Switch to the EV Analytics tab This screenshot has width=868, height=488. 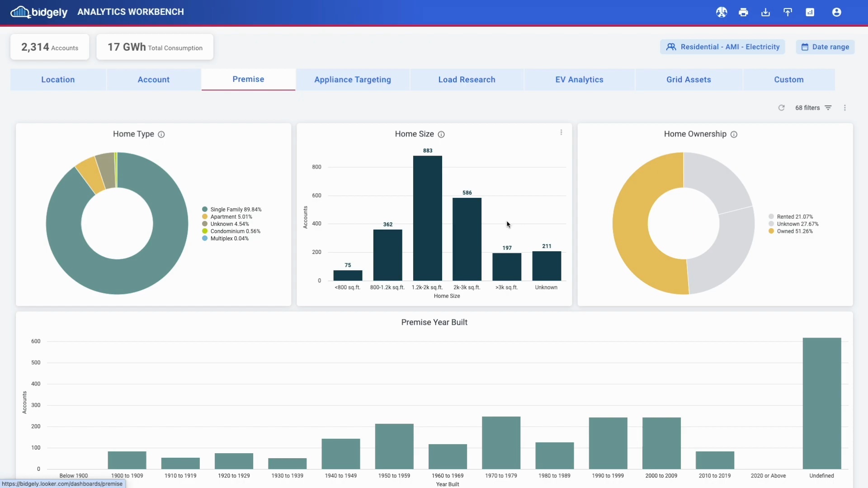tap(579, 80)
